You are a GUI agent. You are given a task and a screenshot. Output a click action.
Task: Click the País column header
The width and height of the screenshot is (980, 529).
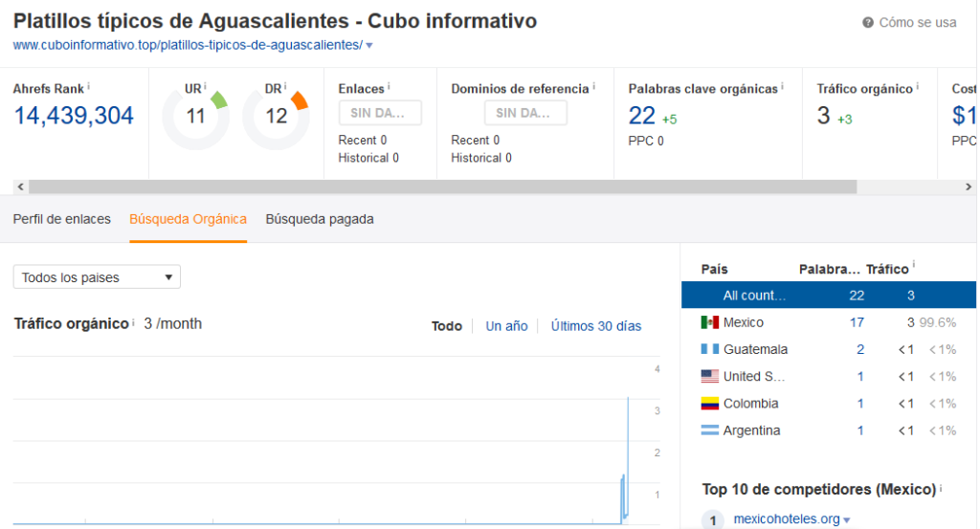click(714, 269)
